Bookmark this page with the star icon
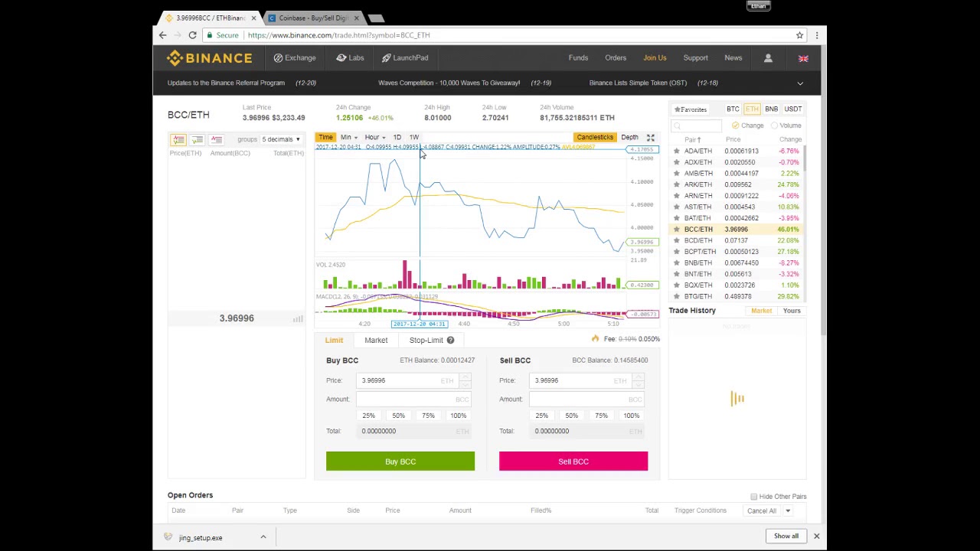 [799, 35]
